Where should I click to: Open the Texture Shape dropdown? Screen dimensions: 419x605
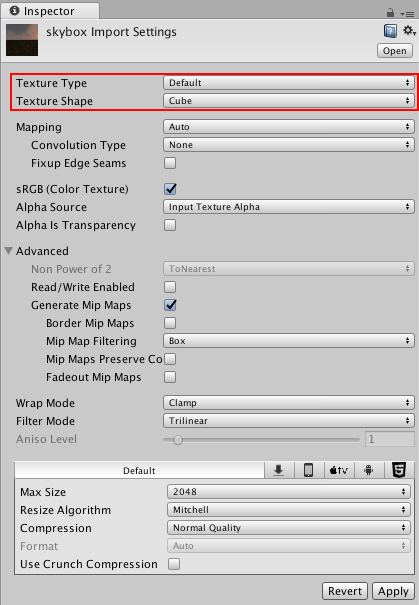click(289, 101)
